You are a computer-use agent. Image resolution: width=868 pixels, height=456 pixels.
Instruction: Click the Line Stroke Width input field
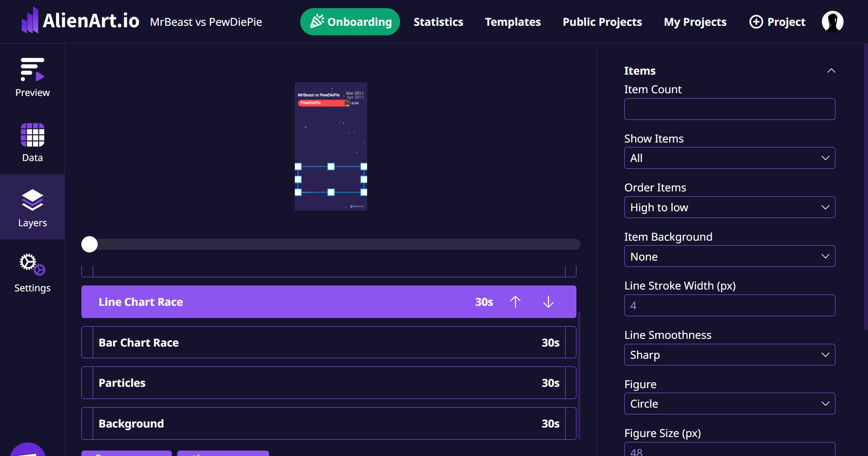[x=730, y=305]
